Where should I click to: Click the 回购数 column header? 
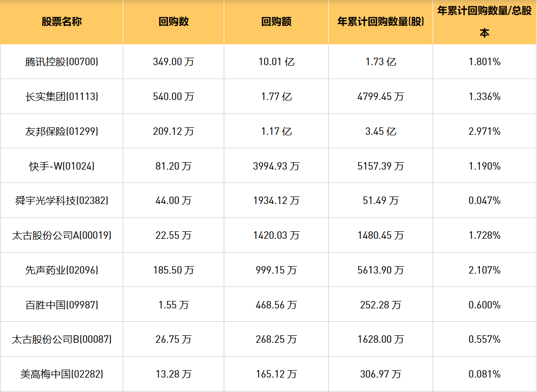click(174, 22)
